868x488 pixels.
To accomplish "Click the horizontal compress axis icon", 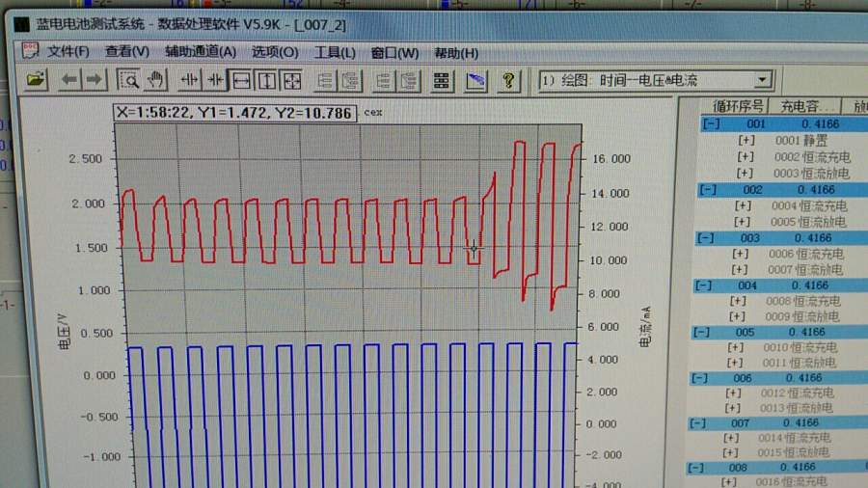I will tap(215, 81).
